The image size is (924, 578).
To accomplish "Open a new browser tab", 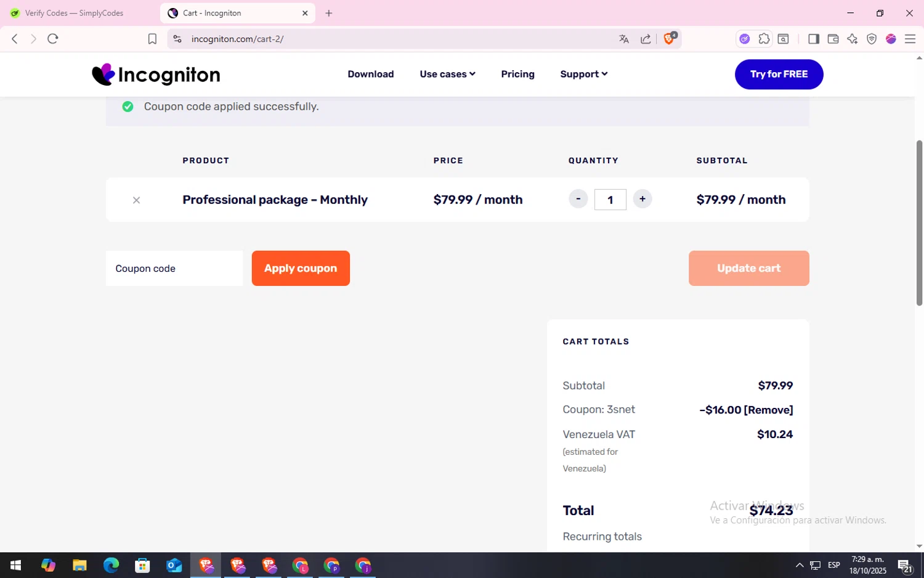I will pos(329,13).
